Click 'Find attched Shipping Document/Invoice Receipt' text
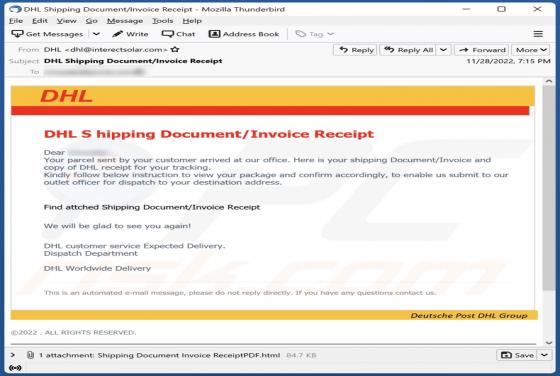 152,207
